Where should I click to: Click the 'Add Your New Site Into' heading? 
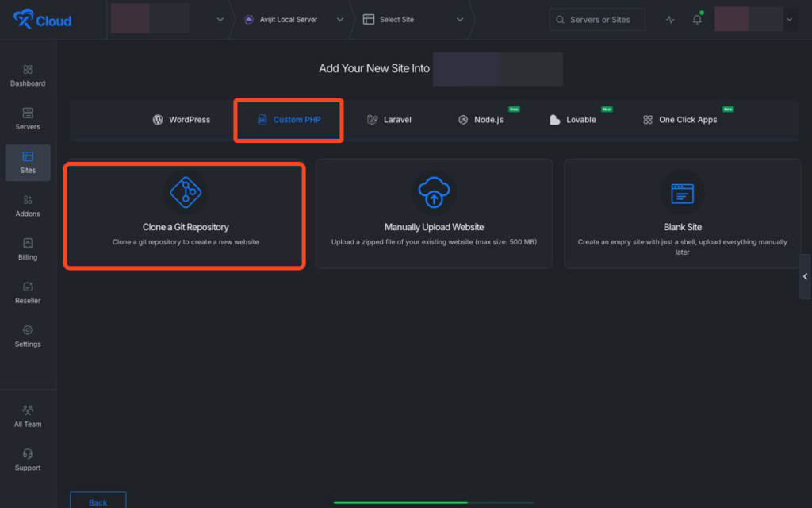374,68
